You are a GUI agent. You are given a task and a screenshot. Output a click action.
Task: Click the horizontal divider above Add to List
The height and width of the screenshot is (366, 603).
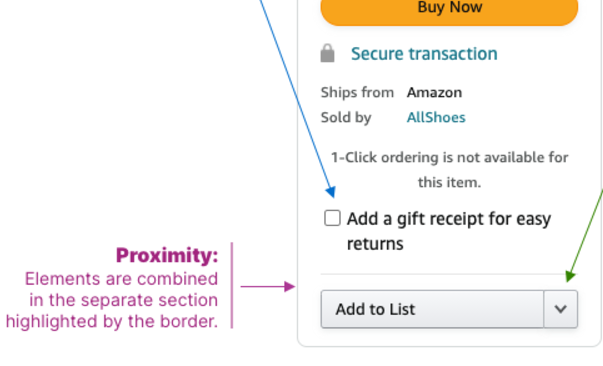click(449, 274)
